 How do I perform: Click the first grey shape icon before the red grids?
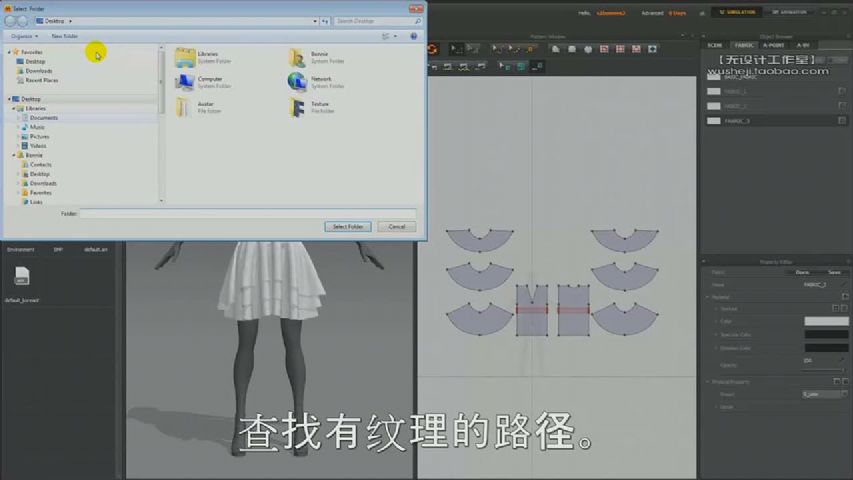tap(555, 49)
